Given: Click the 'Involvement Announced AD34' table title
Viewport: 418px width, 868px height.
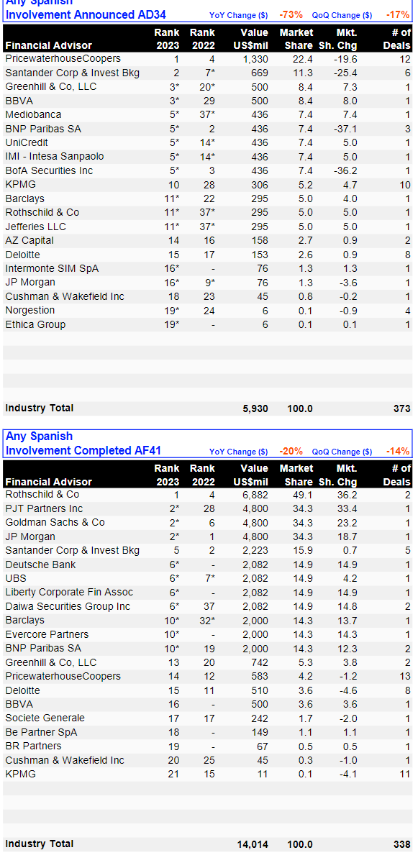Looking at the screenshot, I should 86,14.
